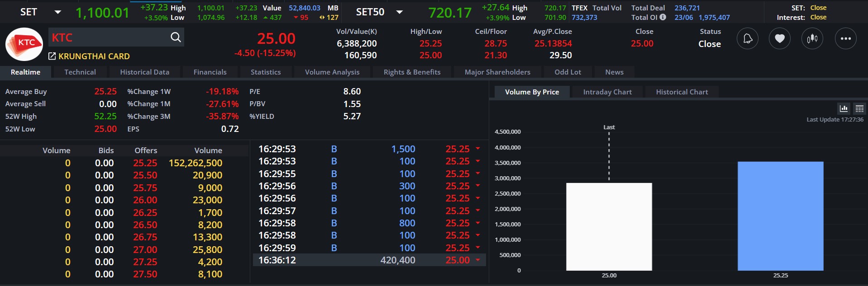The image size is (868, 286).
Task: Click the blue 25.25 volume bar
Action: tap(781, 216)
